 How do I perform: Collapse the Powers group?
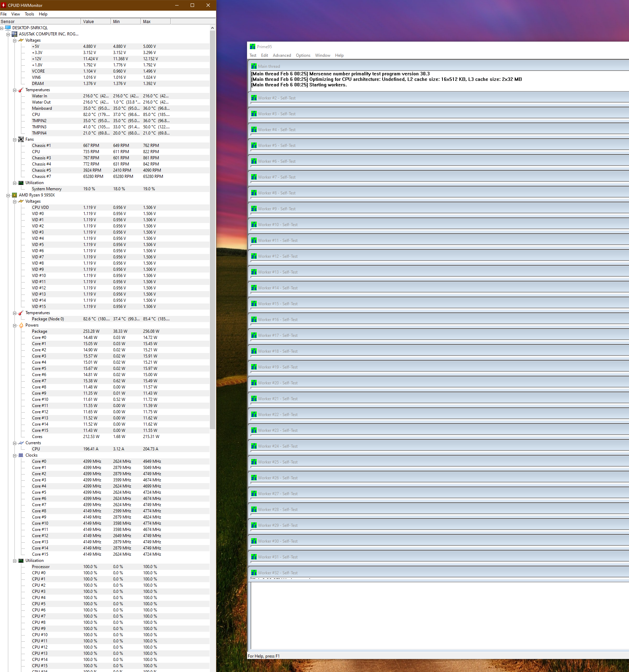tap(15, 326)
